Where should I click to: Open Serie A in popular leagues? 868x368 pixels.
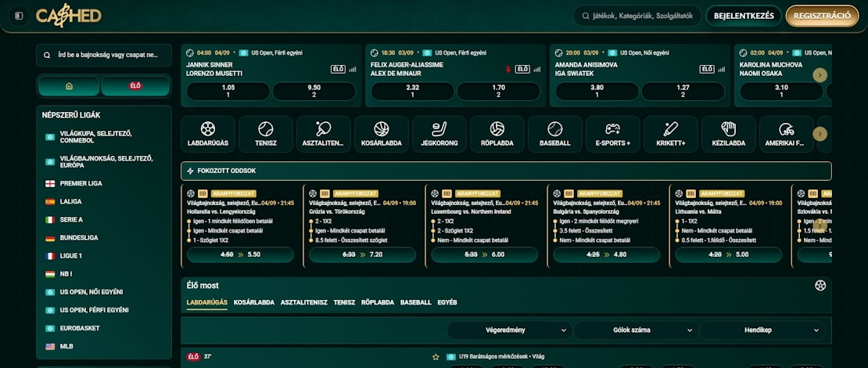pyautogui.click(x=104, y=220)
